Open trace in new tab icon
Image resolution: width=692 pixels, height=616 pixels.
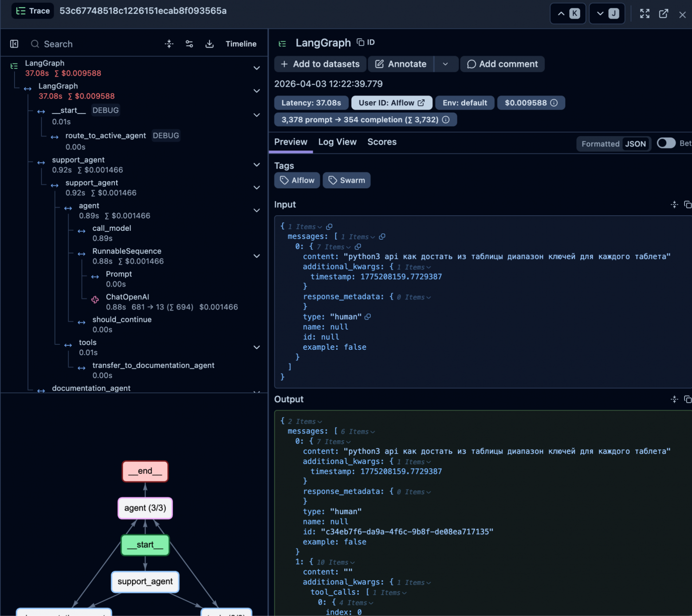(x=663, y=14)
